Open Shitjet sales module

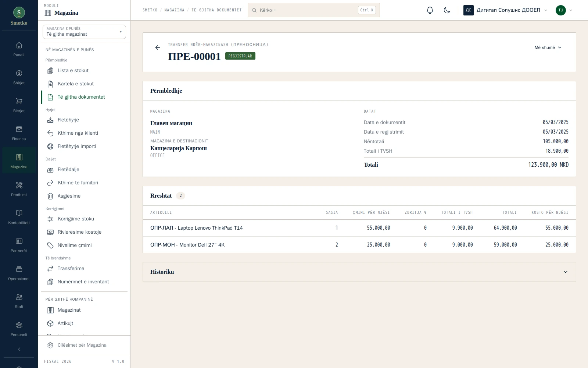coord(19,77)
